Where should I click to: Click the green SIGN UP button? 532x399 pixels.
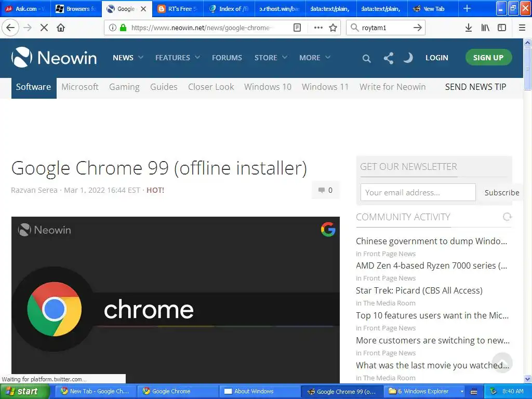tap(488, 57)
